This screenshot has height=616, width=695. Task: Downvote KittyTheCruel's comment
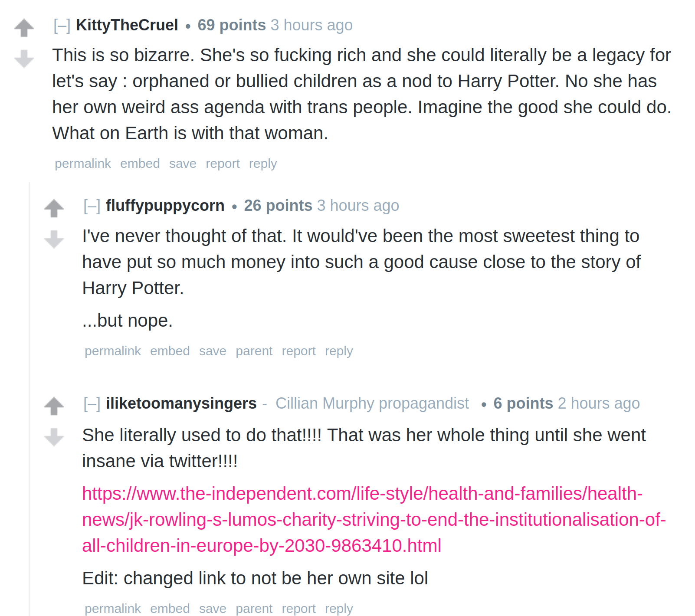(24, 59)
